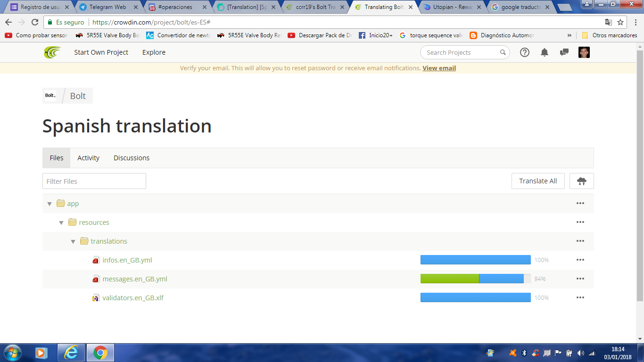Click the volume speaker tray icon

pos(580,353)
